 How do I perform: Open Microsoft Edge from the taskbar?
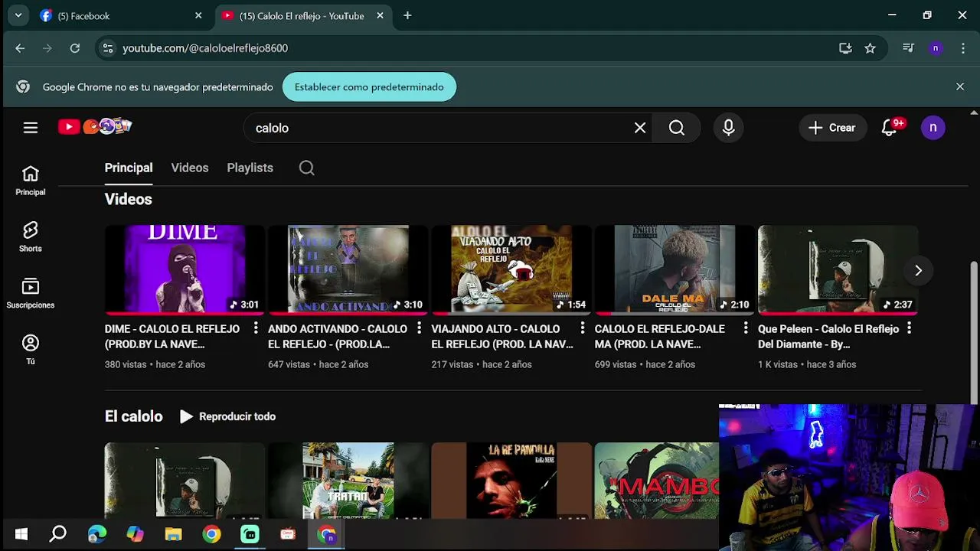(x=96, y=534)
